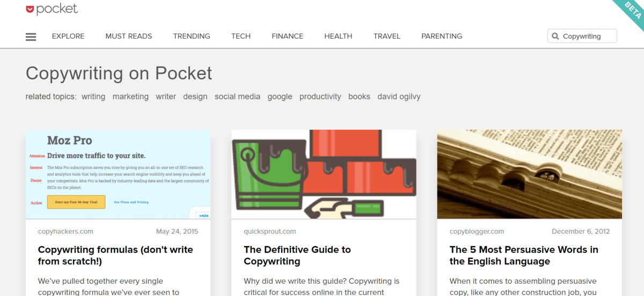Click the search magnifier icon
The height and width of the screenshot is (296, 644).
coord(555,36)
